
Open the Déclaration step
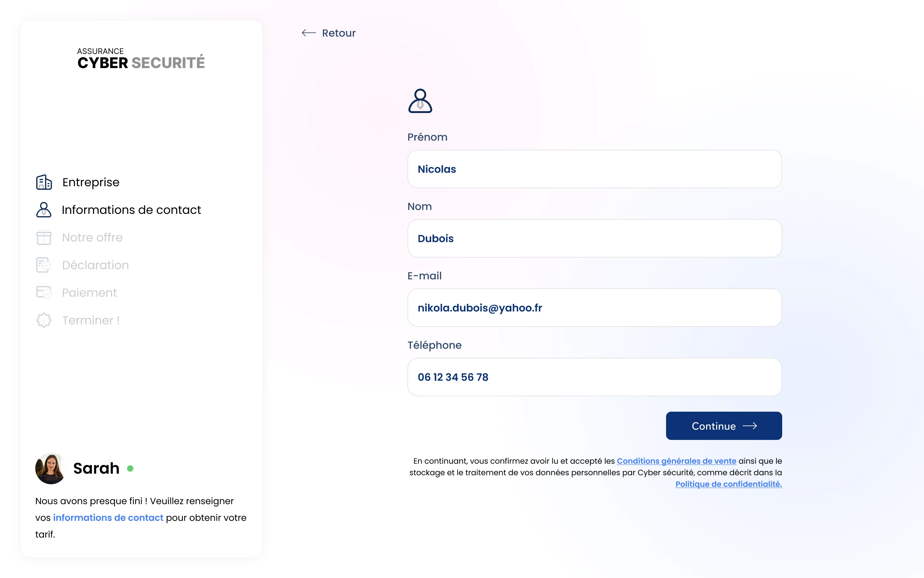point(82,265)
